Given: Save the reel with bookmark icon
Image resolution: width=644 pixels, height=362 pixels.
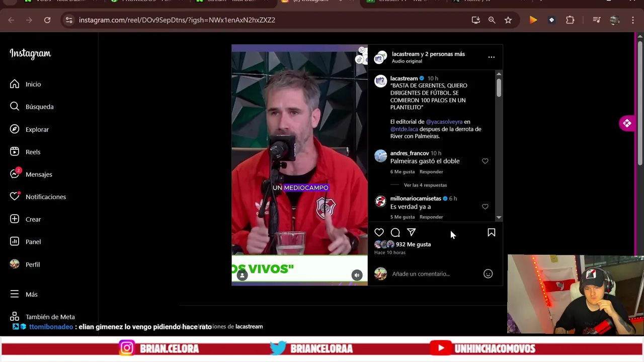Looking at the screenshot, I should [492, 232].
